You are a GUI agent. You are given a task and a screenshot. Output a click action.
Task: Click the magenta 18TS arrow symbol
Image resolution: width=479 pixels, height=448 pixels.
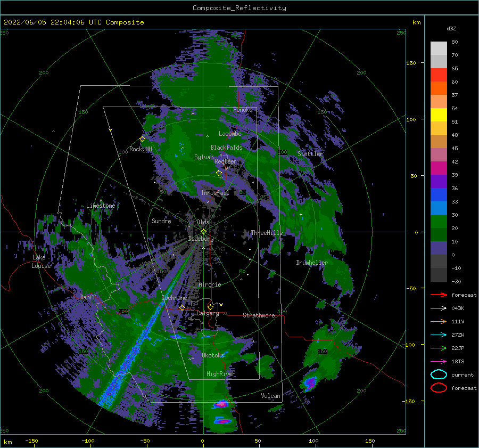coord(439,362)
